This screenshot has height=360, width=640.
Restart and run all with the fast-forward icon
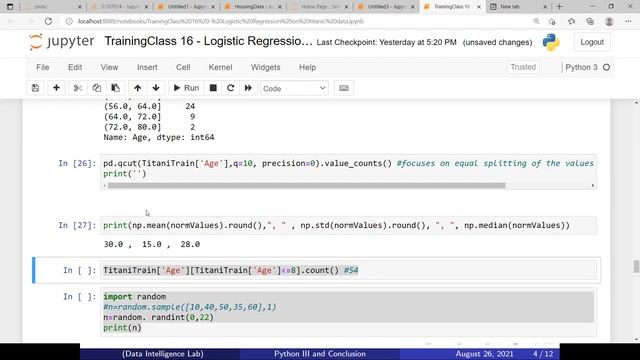pos(248,88)
